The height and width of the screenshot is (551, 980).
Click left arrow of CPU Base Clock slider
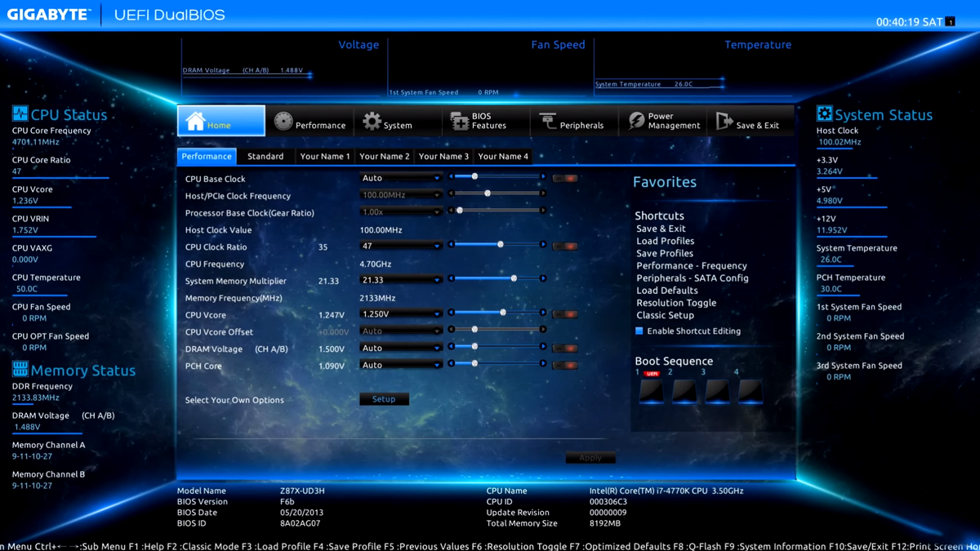[452, 176]
